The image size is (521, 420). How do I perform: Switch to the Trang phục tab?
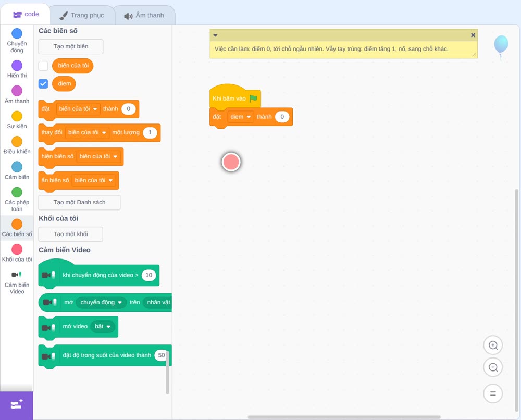point(81,15)
